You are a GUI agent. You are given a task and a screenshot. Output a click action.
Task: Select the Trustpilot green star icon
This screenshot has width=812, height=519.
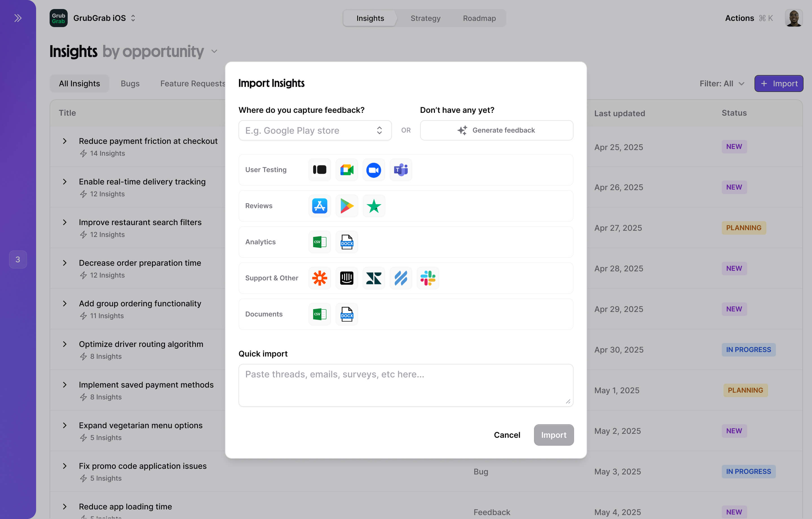tap(374, 206)
